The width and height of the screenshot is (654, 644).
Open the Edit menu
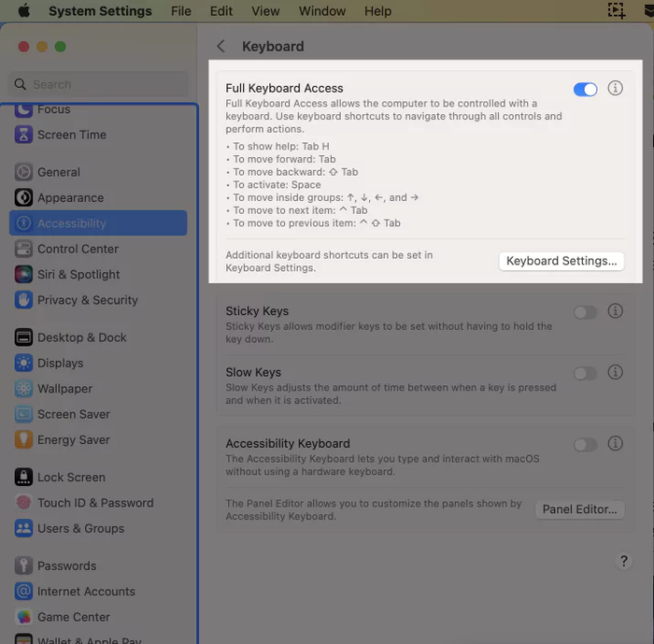point(221,11)
